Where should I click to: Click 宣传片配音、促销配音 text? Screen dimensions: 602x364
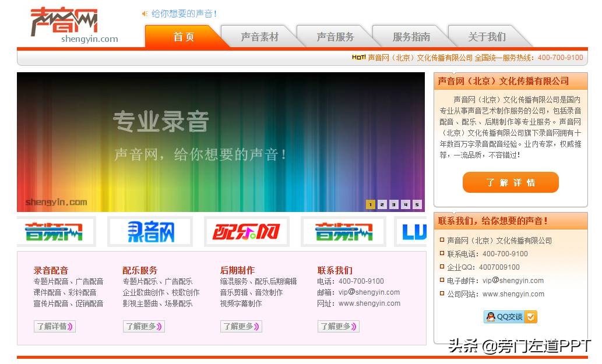click(x=68, y=303)
